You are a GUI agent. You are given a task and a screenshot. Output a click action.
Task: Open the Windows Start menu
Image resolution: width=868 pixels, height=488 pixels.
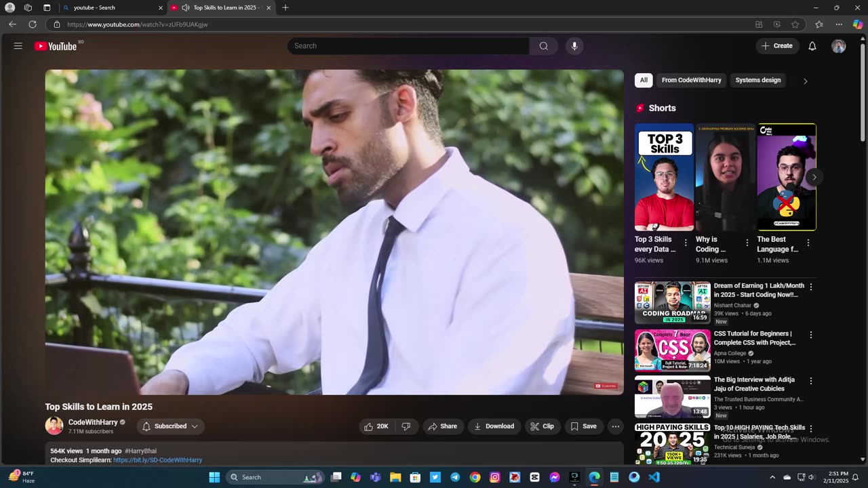click(214, 477)
